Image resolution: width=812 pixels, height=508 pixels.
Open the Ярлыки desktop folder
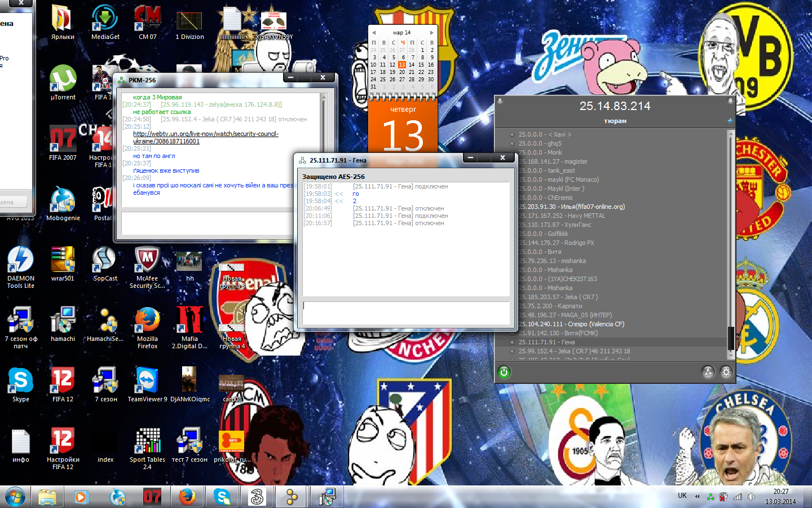click(x=63, y=23)
